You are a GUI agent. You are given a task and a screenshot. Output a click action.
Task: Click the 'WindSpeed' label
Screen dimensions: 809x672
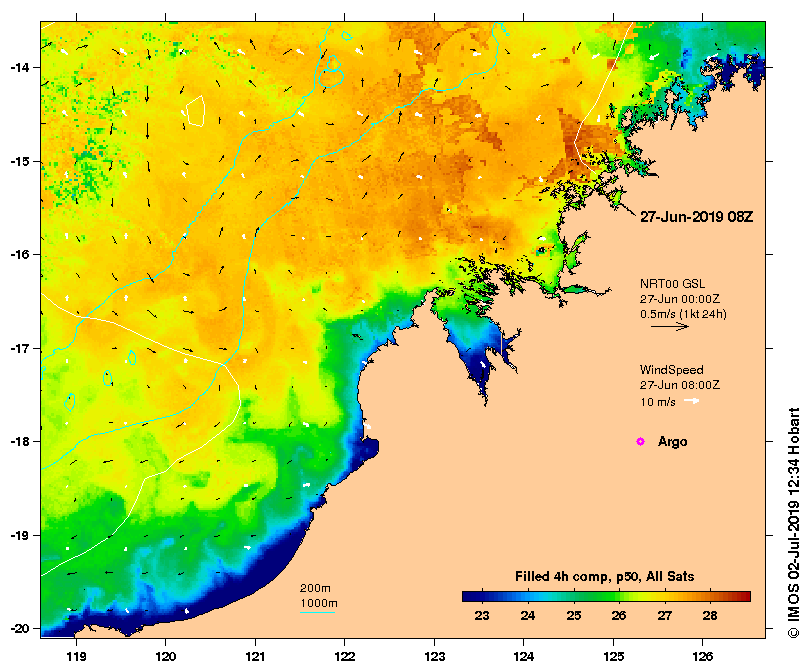(x=671, y=370)
